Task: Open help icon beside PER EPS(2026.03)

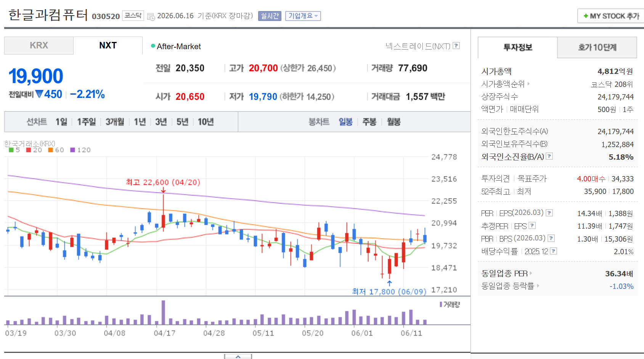Action: [549, 213]
